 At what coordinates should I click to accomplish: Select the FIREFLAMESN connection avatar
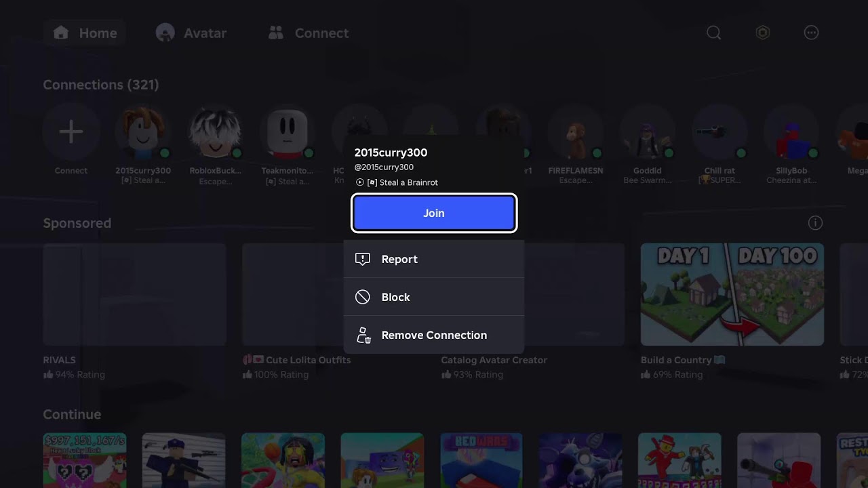tap(575, 132)
